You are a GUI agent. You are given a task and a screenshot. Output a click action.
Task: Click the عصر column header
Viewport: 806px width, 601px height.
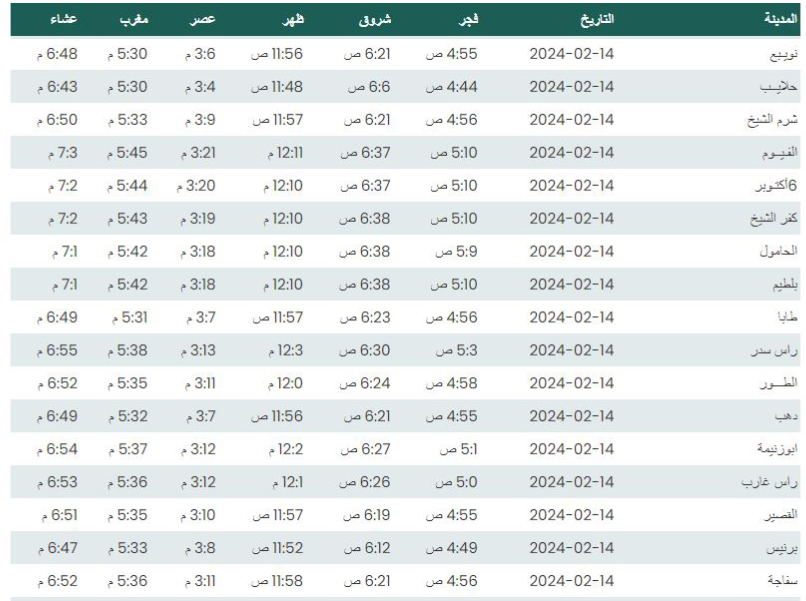(202, 19)
